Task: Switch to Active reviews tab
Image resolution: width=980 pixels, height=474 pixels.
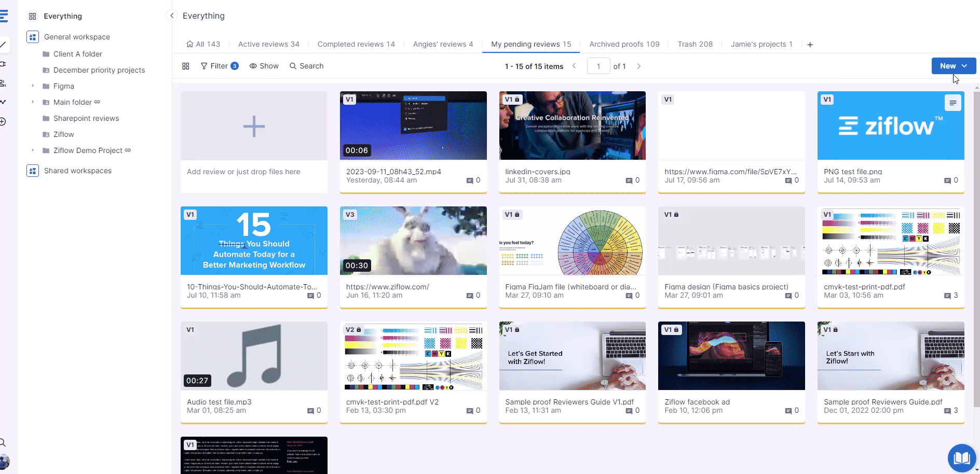Action: point(269,44)
